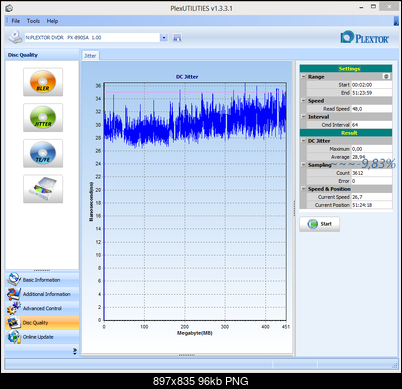Click the Basic Information icon

tap(14, 279)
